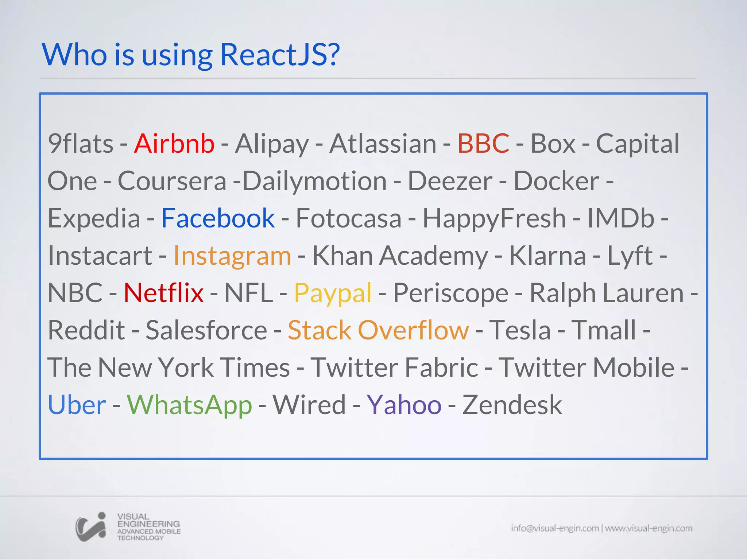Viewport: 747px width, 560px height.
Task: Click the Zendesk word
Action: [512, 405]
